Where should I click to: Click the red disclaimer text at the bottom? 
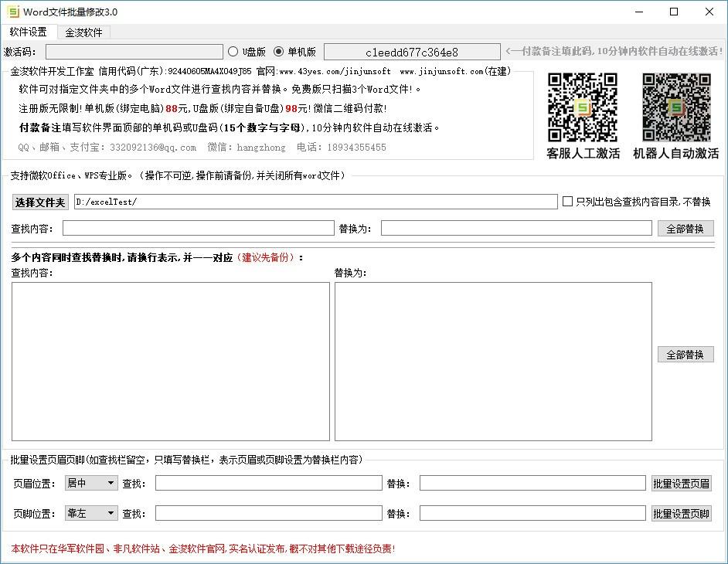pos(203,549)
